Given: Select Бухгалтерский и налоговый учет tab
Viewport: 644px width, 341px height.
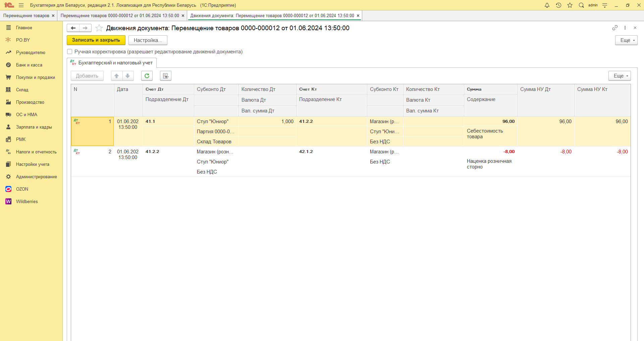Looking at the screenshot, I should [x=112, y=63].
